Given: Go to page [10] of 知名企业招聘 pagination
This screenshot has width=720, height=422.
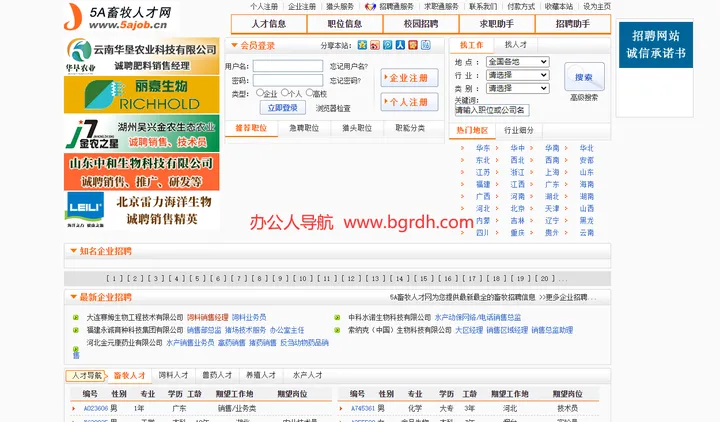Looking at the screenshot, I should coord(303,278).
